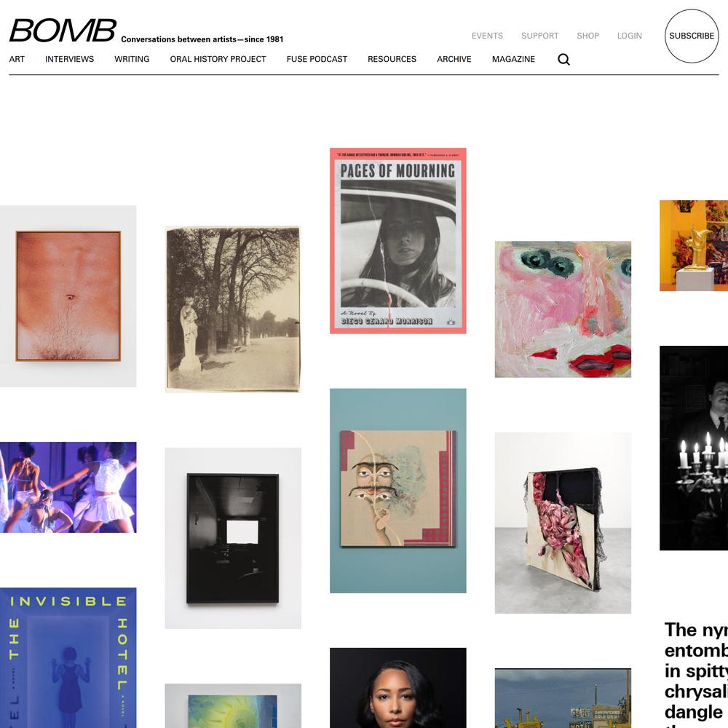Open the Pages of Mourning book cover

pos(398,240)
